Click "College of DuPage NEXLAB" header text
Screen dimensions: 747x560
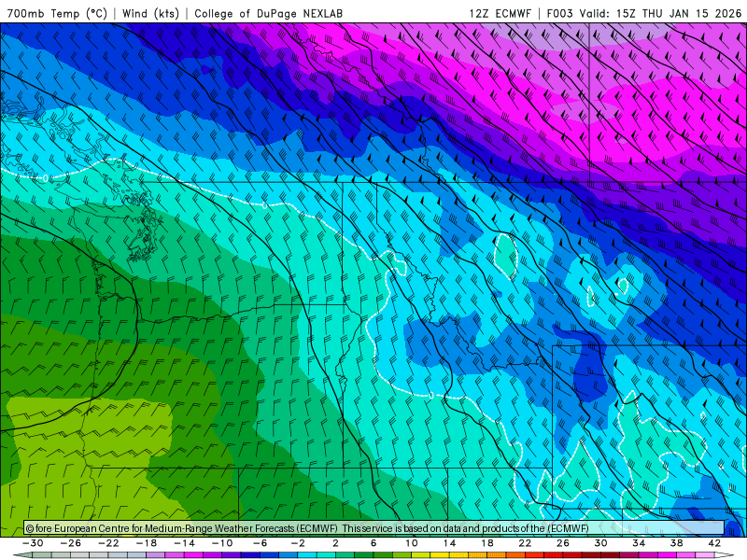[x=268, y=14]
